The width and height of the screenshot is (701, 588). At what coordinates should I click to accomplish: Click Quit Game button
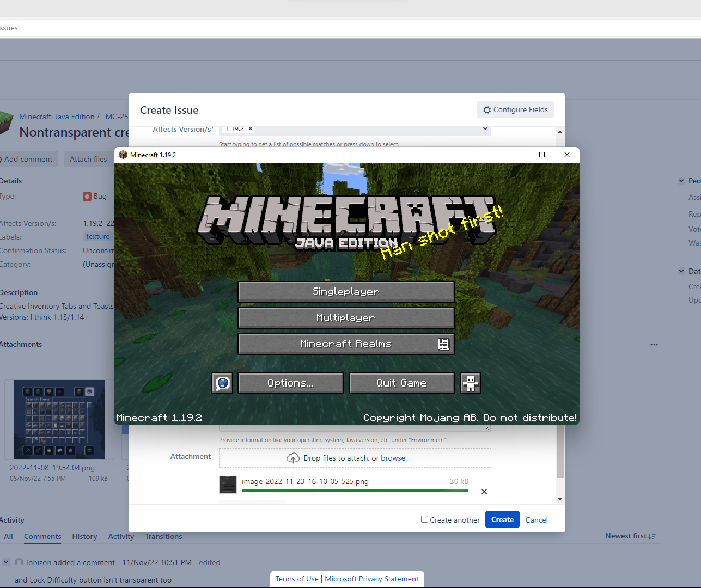pyautogui.click(x=402, y=383)
